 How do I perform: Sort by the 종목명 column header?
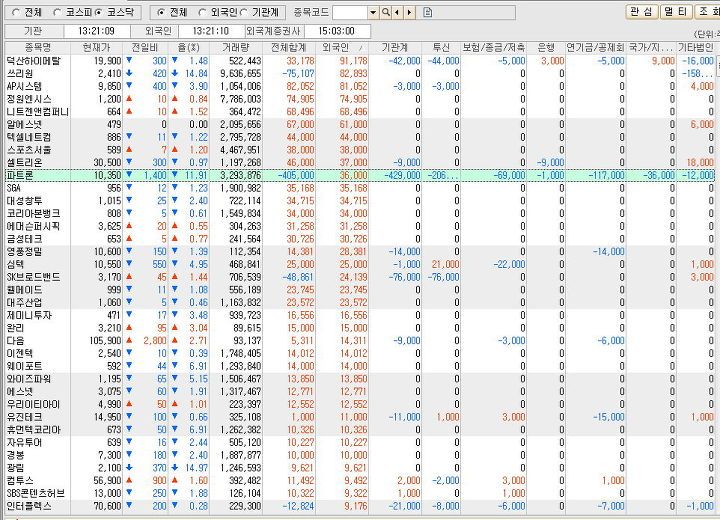(x=37, y=47)
